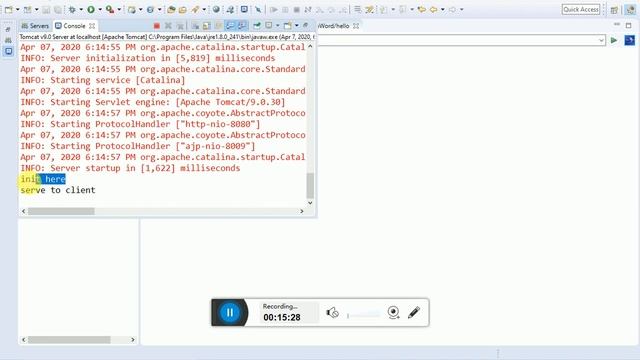Close the Console tab
Image resolution: width=640 pixels, height=360 pixels.
pos(92,26)
